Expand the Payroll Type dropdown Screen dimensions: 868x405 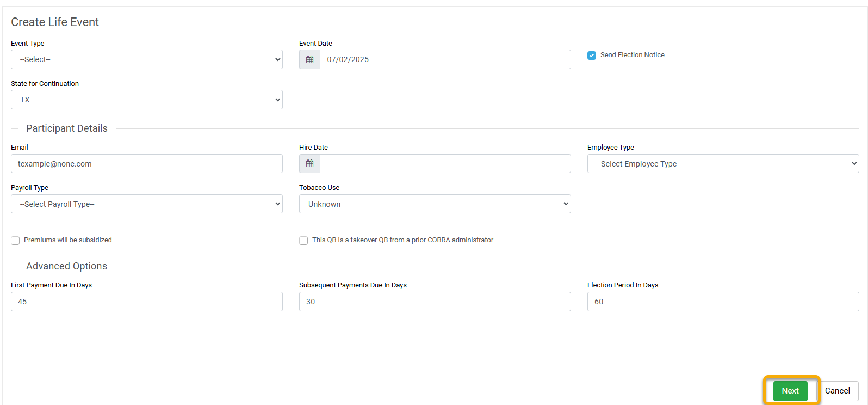coord(147,204)
